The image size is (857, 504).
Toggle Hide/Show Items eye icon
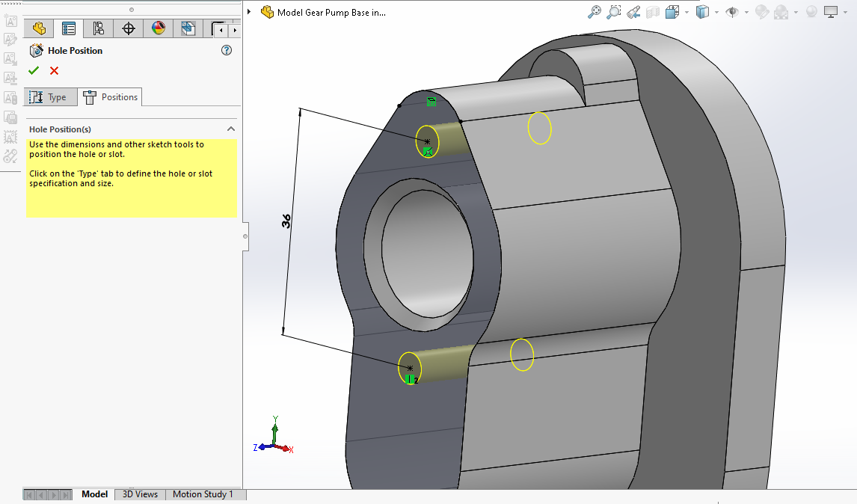coord(732,12)
